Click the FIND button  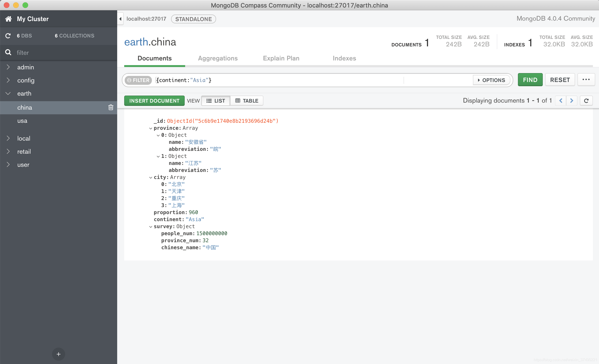tap(530, 80)
